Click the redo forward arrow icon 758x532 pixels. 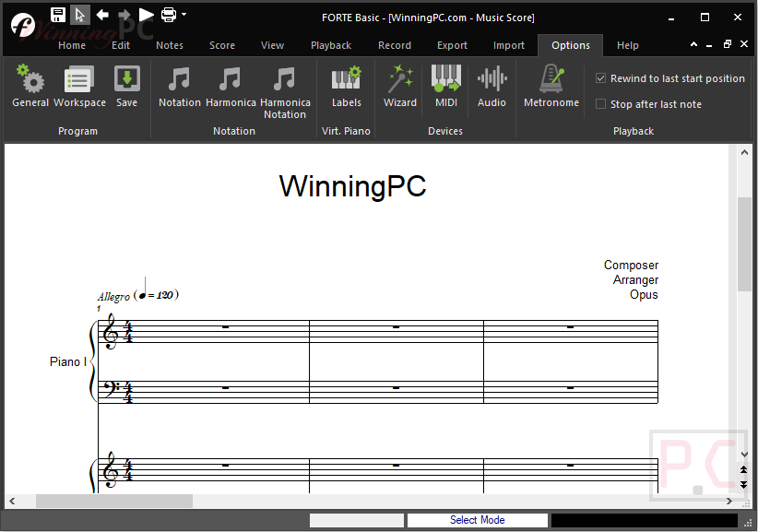124,15
